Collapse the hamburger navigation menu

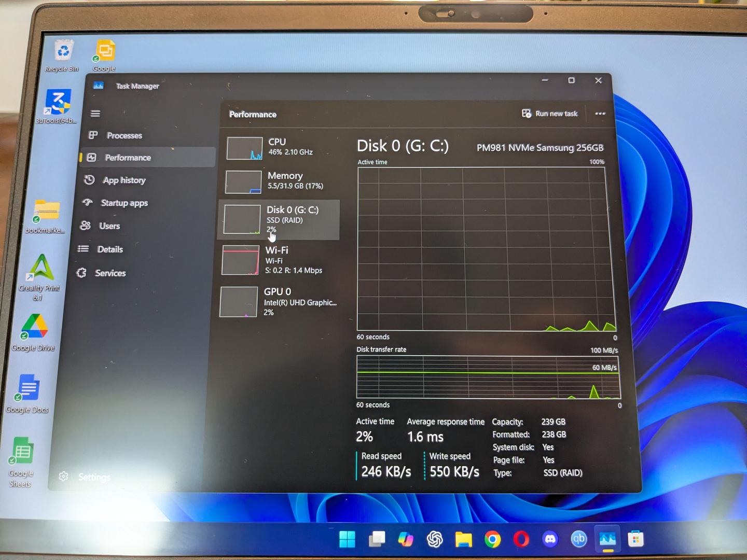coord(95,114)
